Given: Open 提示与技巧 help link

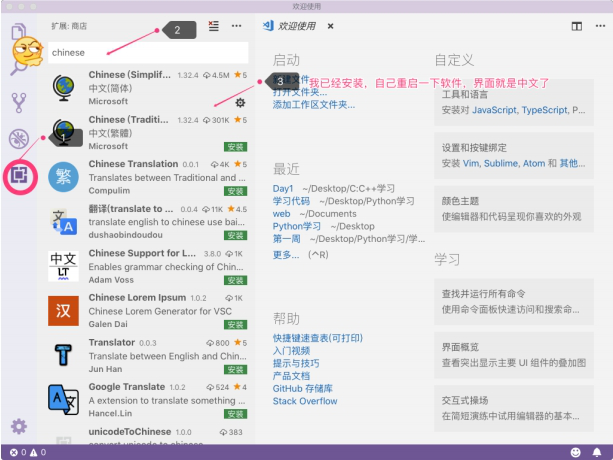Looking at the screenshot, I should pyautogui.click(x=296, y=363).
